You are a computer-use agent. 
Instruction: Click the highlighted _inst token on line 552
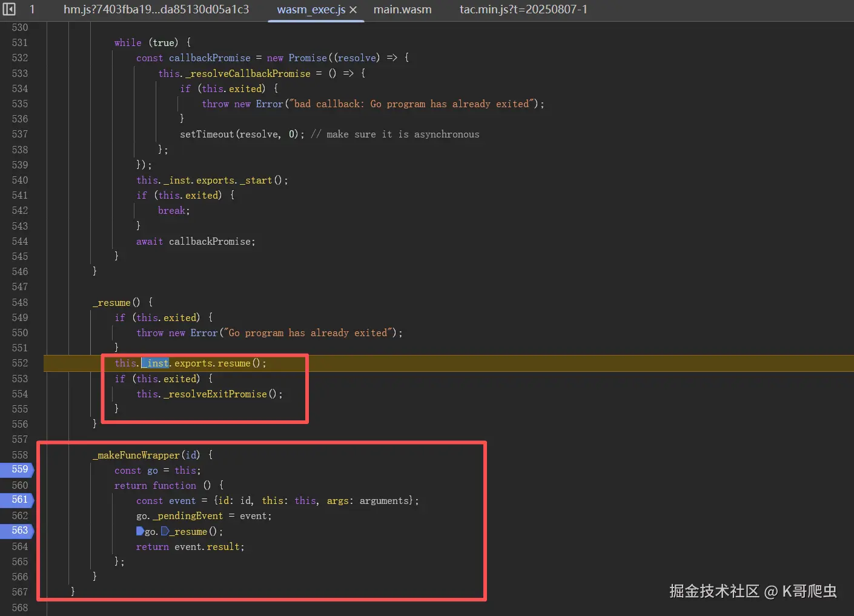click(155, 363)
